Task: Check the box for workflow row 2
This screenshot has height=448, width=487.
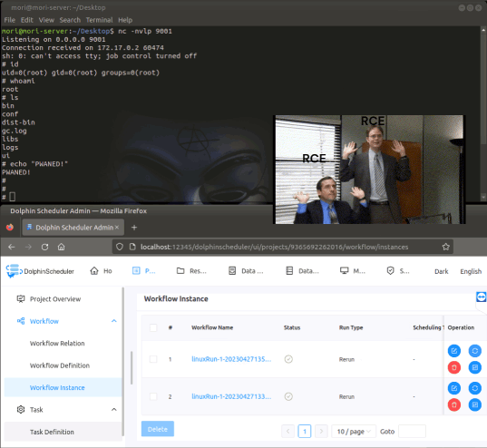Action: [x=153, y=396]
